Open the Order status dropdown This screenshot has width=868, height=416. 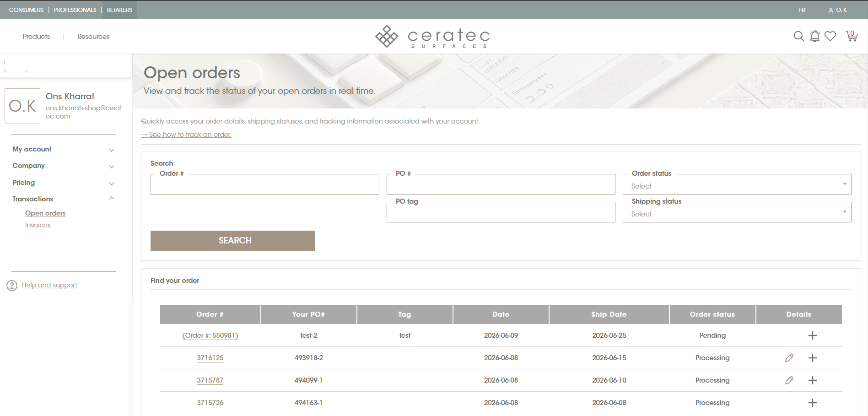point(737,184)
